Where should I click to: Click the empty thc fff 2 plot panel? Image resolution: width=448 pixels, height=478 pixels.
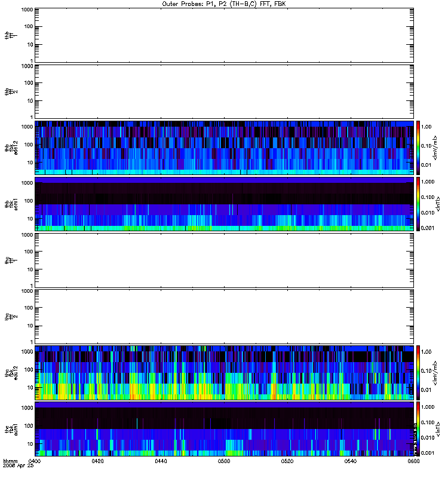click(224, 317)
